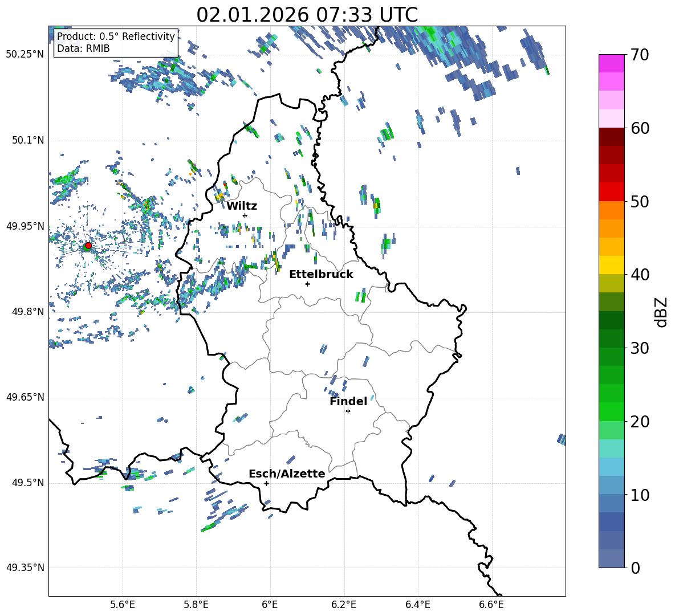Pick the yellow swatch just above 40 dBZ
675x616 pixels.
click(x=612, y=266)
